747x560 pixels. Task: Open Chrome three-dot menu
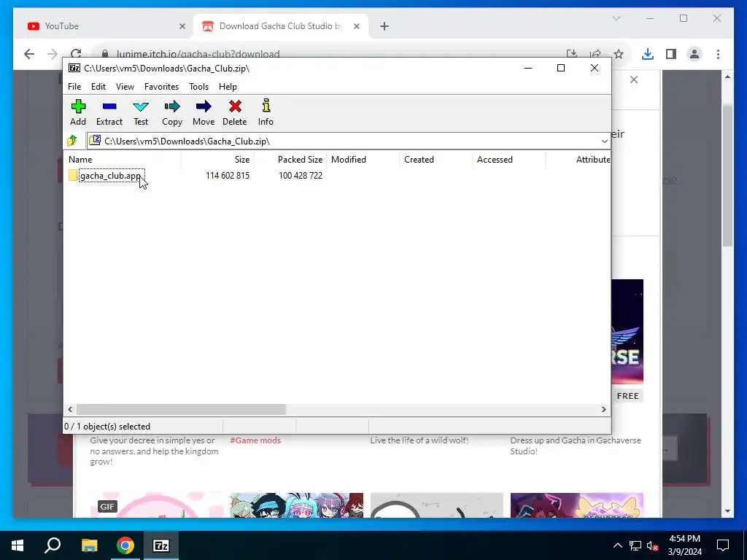[x=718, y=54]
